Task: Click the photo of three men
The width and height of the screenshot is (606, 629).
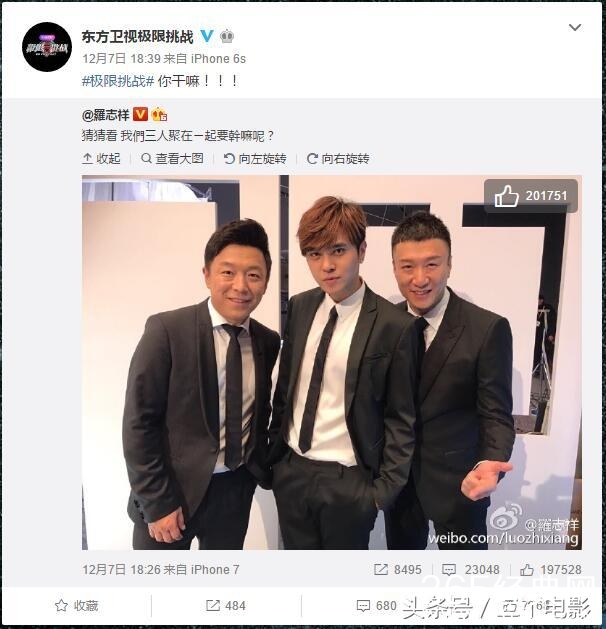Action: (332, 362)
